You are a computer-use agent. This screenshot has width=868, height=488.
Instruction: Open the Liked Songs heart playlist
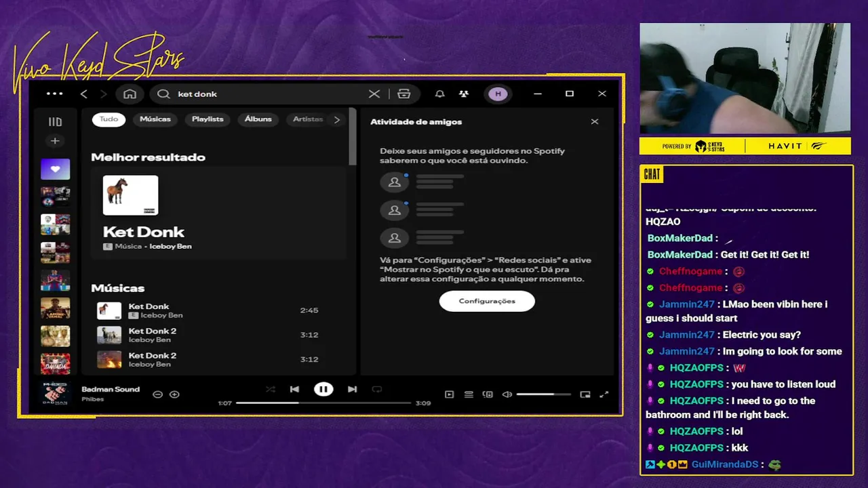tap(55, 169)
